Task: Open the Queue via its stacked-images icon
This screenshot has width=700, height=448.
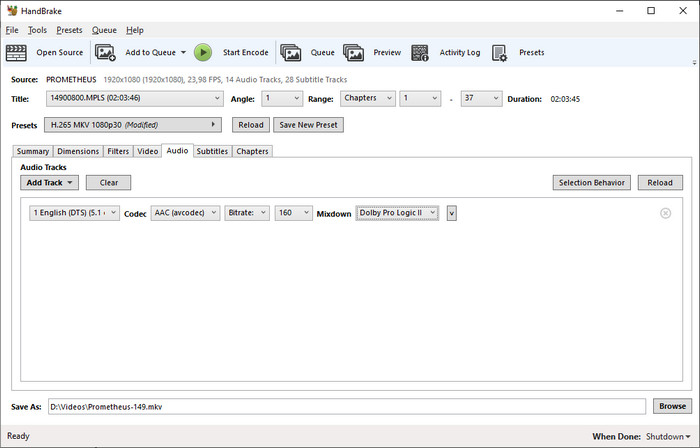Action: point(291,53)
